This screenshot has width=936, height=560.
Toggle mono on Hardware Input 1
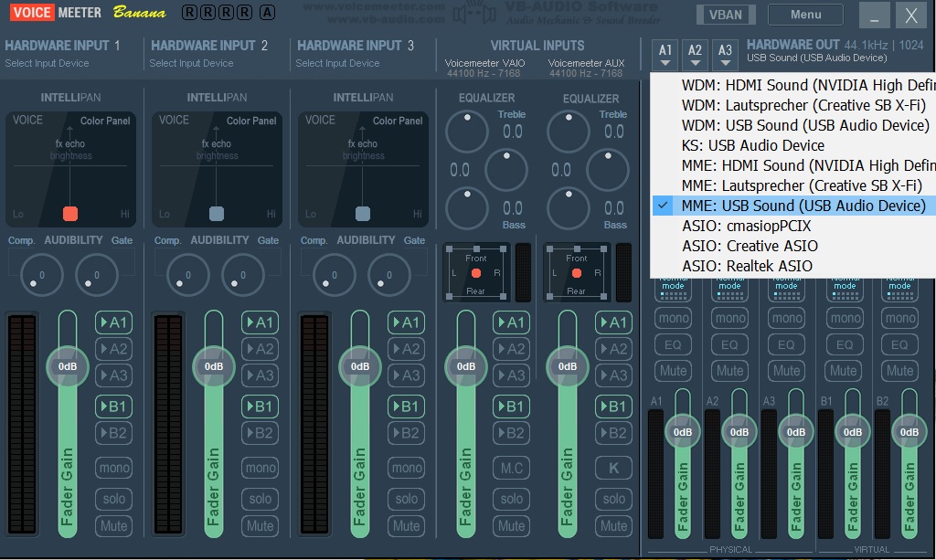pyautogui.click(x=113, y=468)
